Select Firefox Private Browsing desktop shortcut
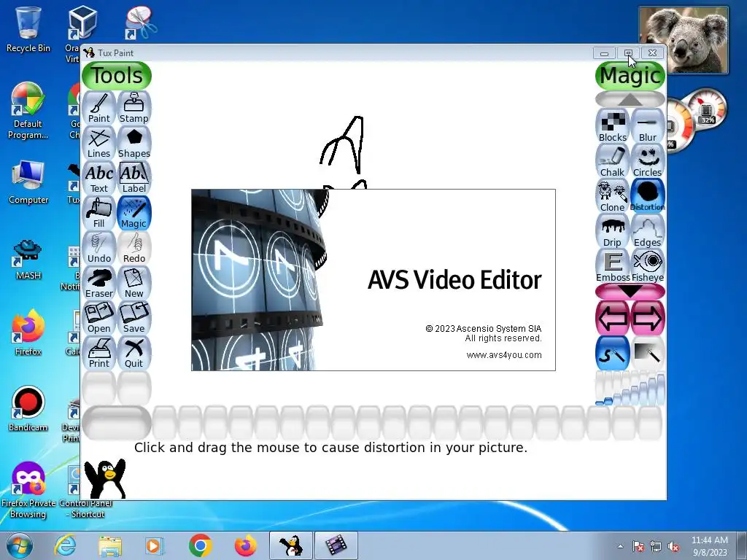Image resolution: width=747 pixels, height=560 pixels. [x=28, y=491]
